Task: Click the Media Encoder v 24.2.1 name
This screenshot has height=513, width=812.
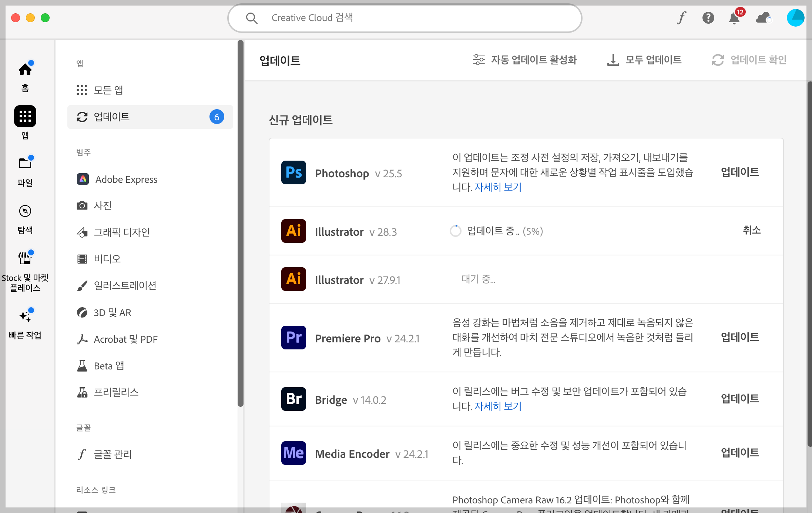Action: pyautogui.click(x=372, y=454)
